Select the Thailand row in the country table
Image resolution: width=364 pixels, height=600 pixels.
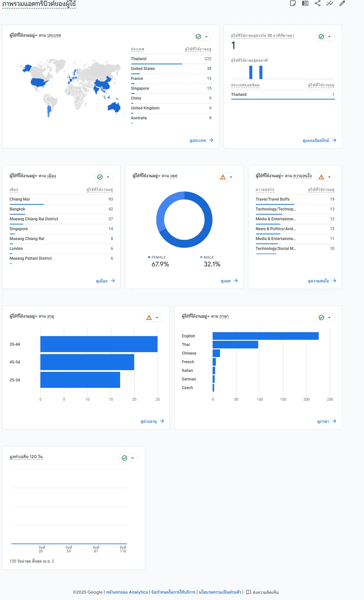(x=171, y=59)
